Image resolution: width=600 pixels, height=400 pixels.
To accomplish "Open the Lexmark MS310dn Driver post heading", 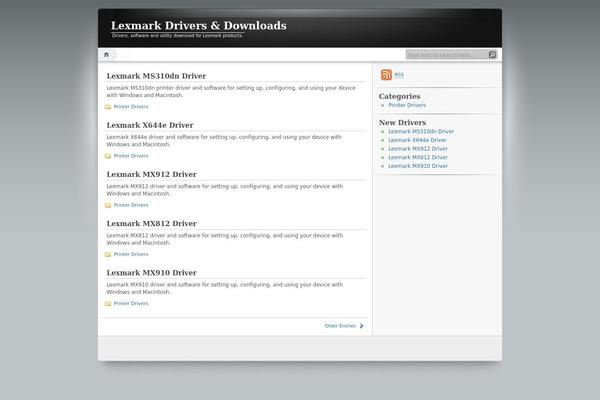I will pos(156,76).
